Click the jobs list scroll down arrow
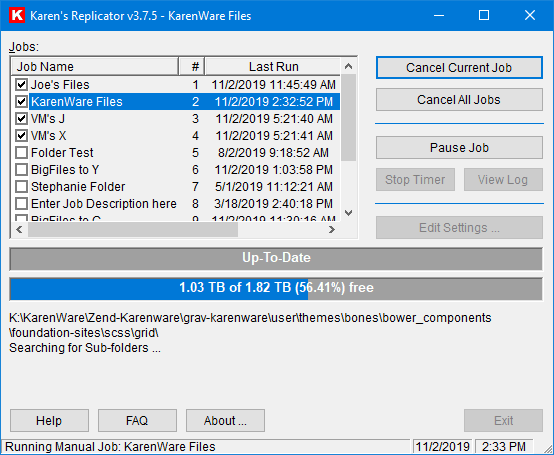The image size is (554, 455). click(348, 213)
